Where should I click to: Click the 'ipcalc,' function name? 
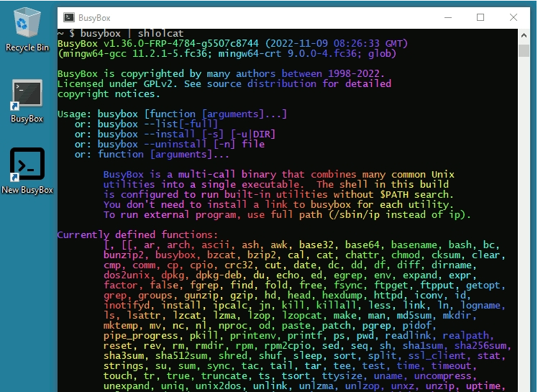(232, 306)
